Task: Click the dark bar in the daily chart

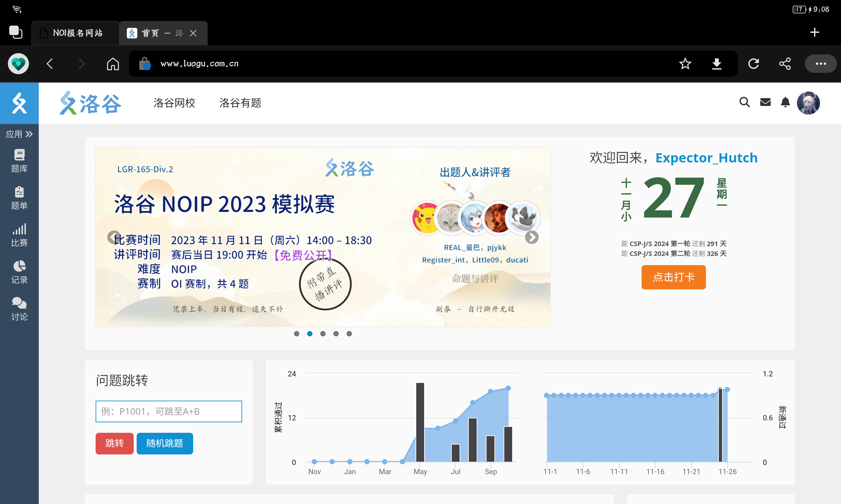Action: point(720,425)
